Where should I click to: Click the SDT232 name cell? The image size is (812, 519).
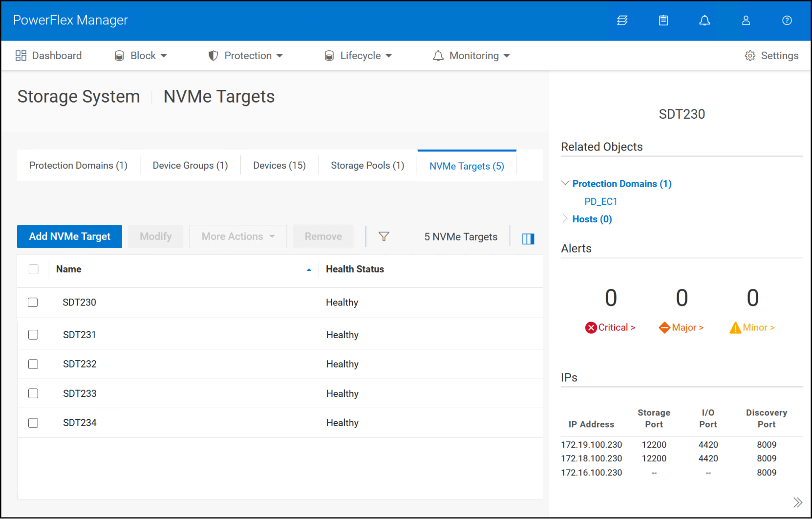tap(80, 364)
